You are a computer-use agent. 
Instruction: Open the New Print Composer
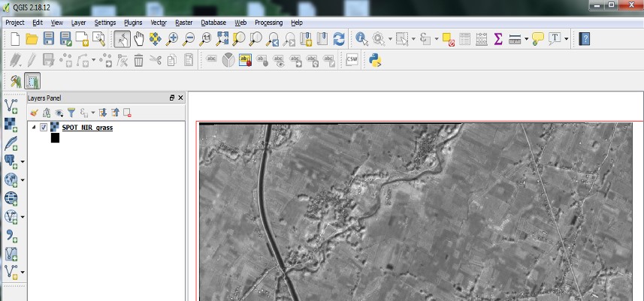point(82,39)
